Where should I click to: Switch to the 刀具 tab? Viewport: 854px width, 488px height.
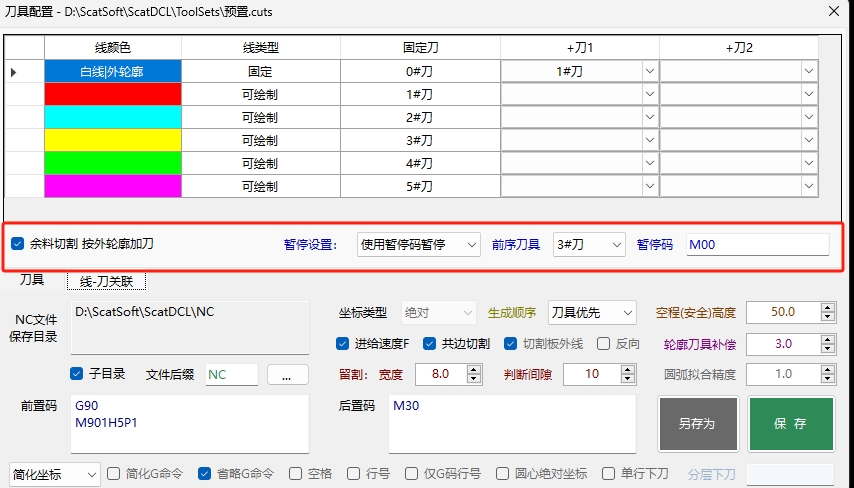pyautogui.click(x=32, y=280)
